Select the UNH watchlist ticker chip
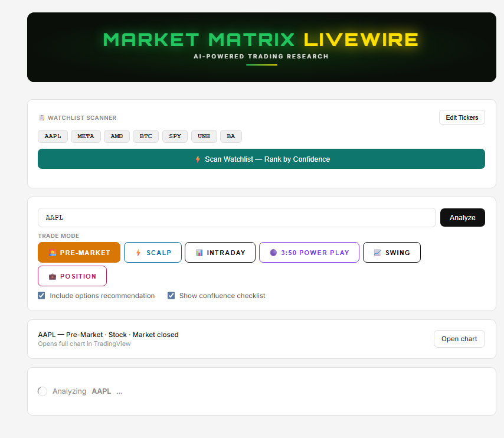The image size is (504, 438). [x=204, y=136]
